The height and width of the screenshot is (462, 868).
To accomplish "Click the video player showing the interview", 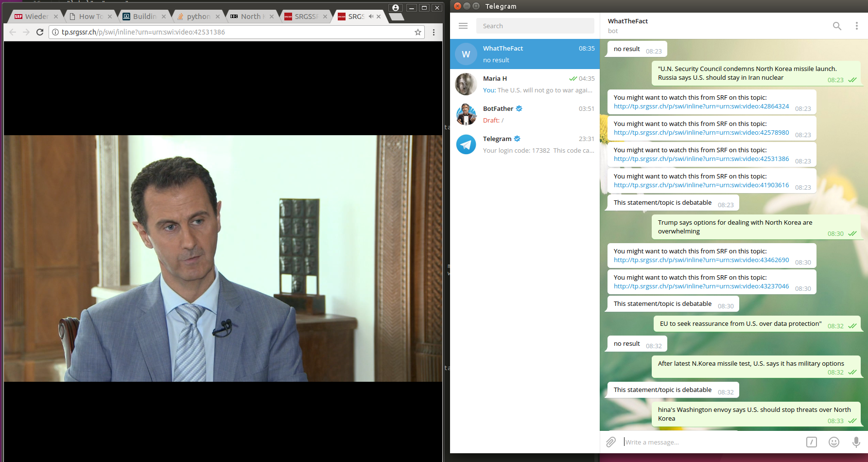I will (223, 258).
